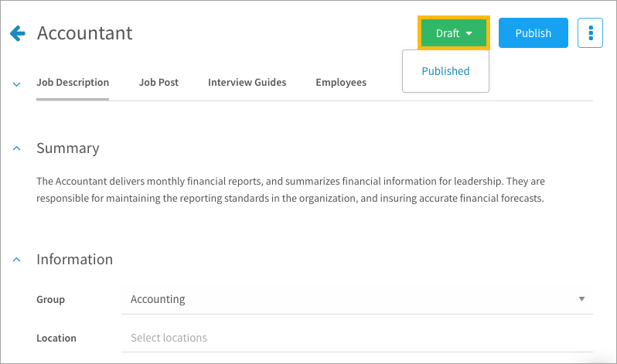The height and width of the screenshot is (364, 617).
Task: Select Published from the status menu
Action: [445, 71]
